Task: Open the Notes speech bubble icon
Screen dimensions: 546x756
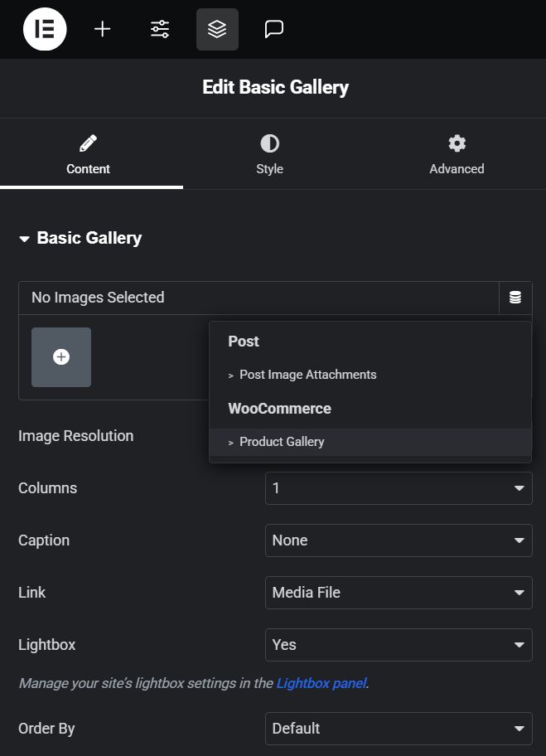Action: point(274,29)
